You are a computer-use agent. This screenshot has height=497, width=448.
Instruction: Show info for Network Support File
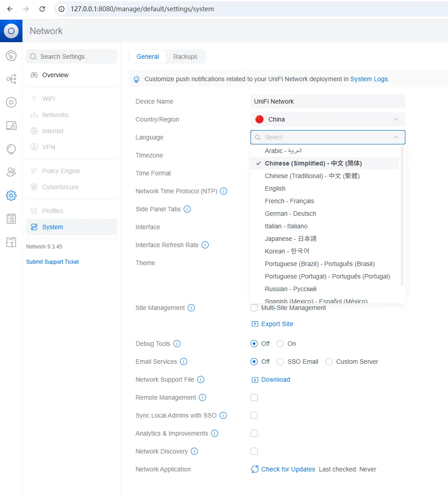[x=201, y=379]
